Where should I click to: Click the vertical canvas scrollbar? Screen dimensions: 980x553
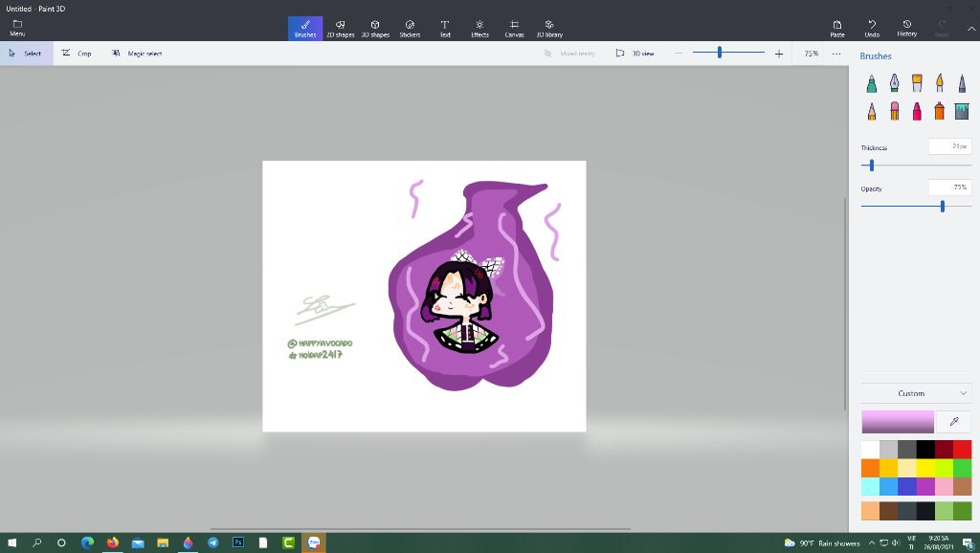tap(846, 303)
